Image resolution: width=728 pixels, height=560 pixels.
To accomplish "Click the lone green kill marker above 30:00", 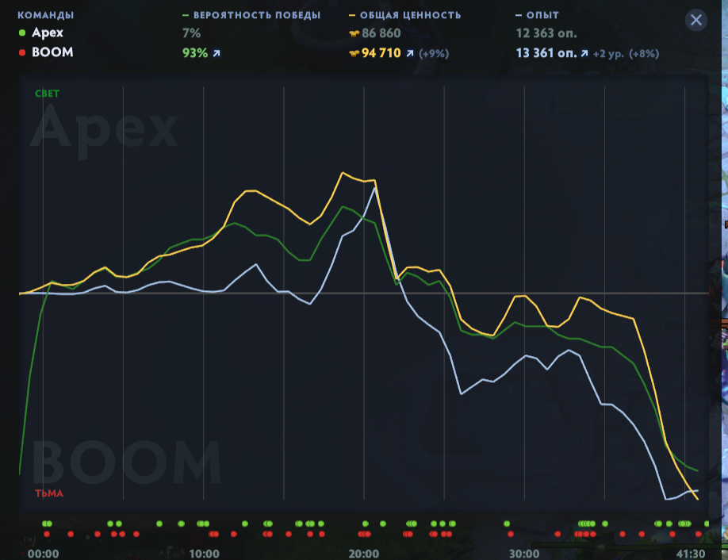I will click(507, 524).
